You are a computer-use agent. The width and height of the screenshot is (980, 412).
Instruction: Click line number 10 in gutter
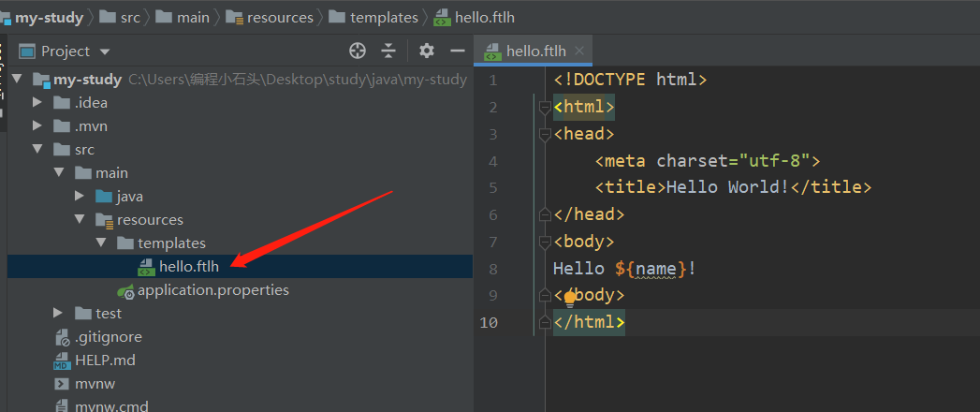[489, 323]
